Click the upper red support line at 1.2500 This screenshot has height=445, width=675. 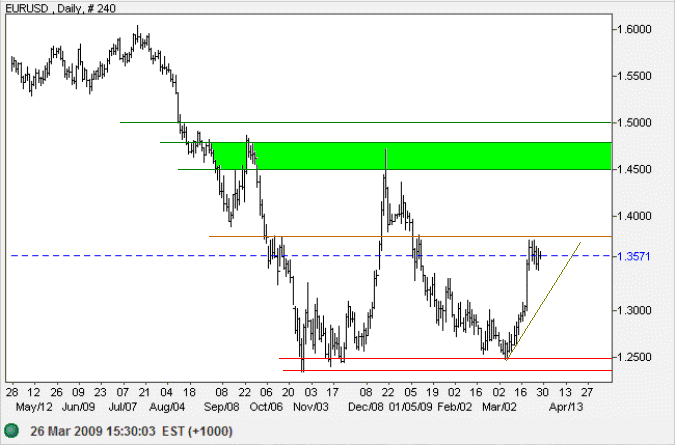coord(445,358)
